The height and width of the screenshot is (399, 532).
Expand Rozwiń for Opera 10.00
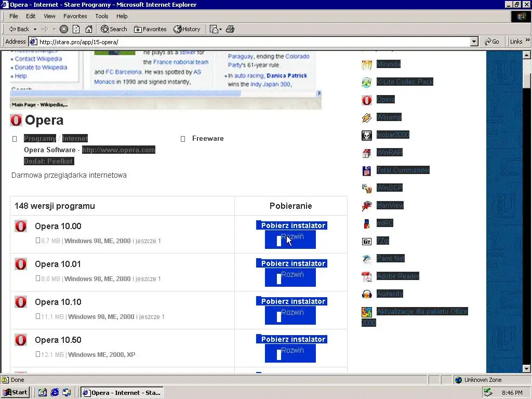[x=290, y=240]
